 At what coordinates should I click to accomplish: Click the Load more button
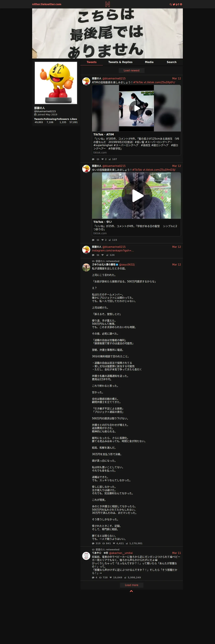(x=132, y=585)
